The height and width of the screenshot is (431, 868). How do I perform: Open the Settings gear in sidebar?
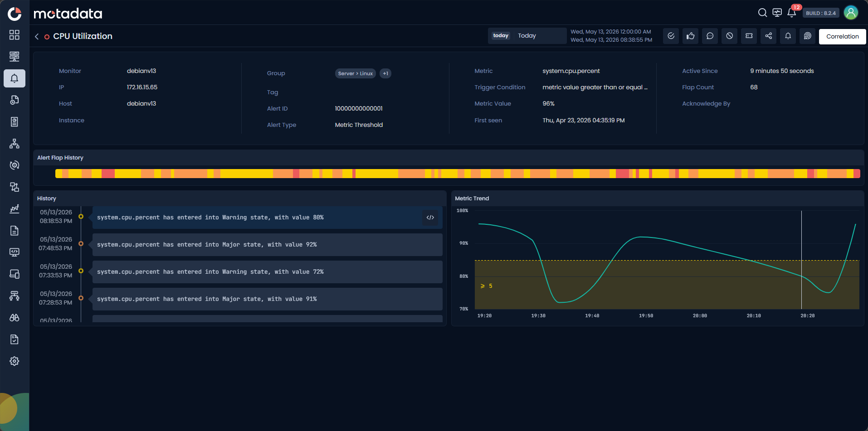point(15,361)
